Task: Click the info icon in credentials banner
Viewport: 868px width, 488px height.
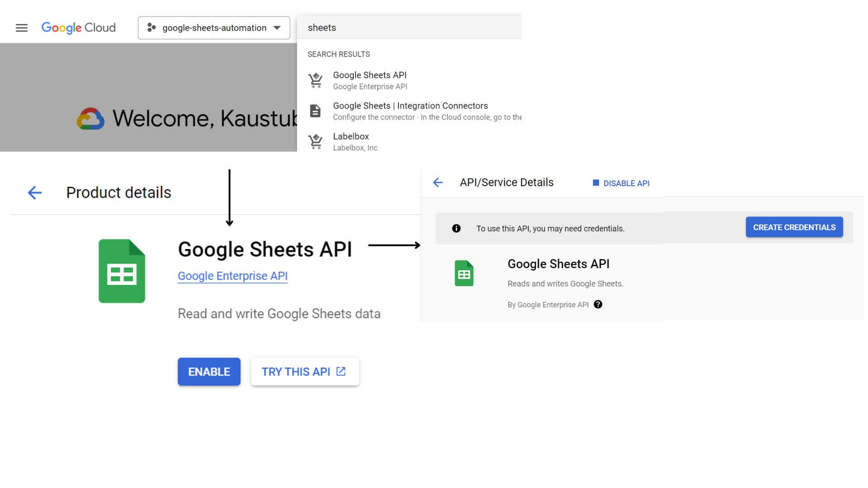Action: click(457, 229)
